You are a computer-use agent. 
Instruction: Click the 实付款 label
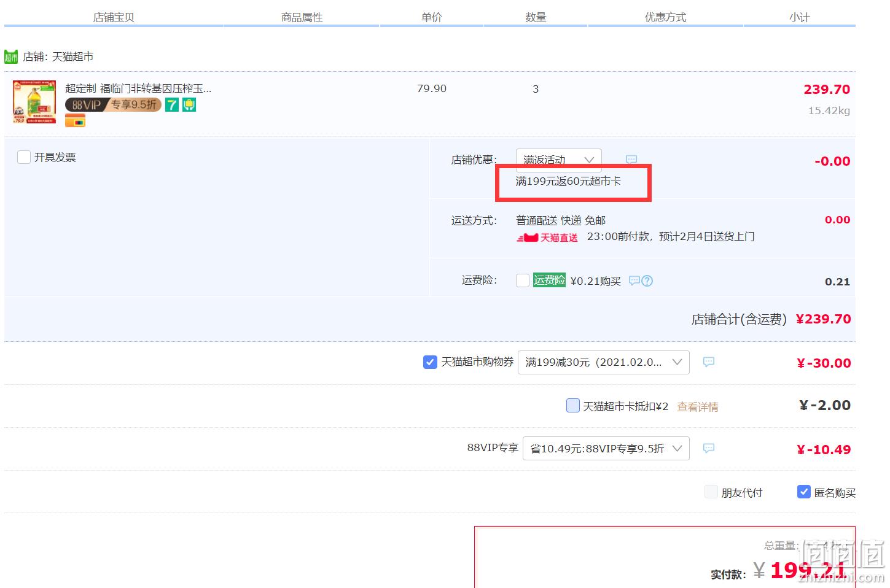pos(728,575)
